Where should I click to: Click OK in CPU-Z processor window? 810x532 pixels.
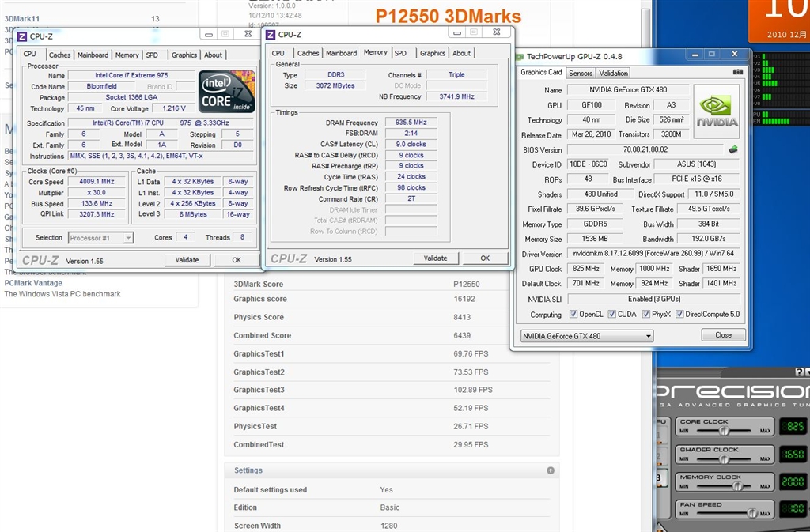coord(237,260)
